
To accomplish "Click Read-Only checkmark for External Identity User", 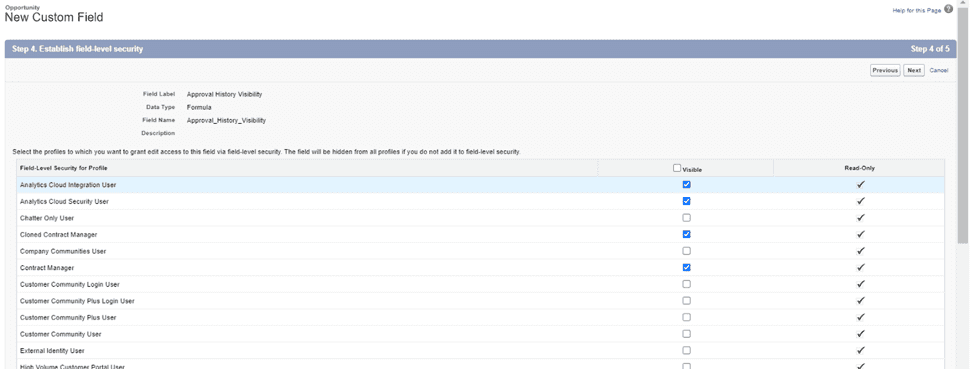I will click(x=861, y=350).
